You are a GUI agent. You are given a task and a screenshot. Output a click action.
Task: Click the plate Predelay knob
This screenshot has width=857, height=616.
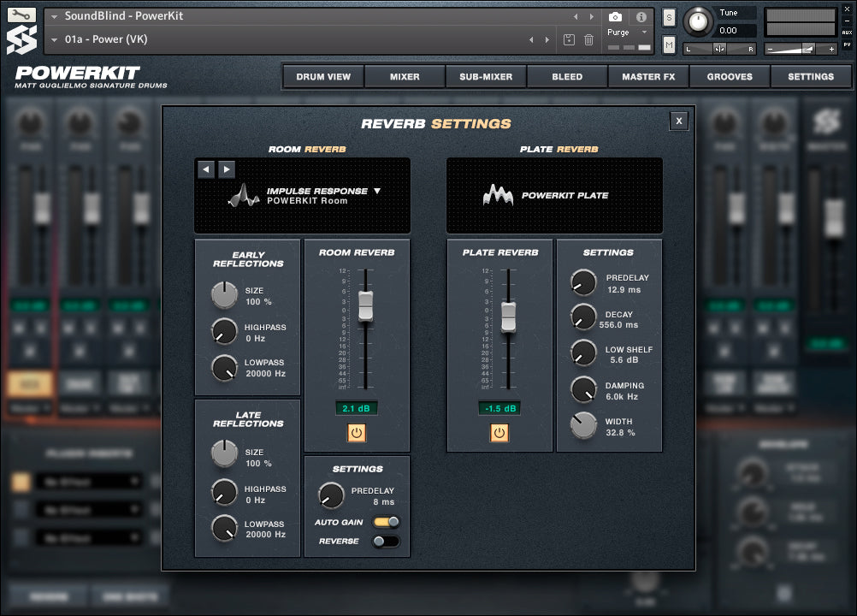[583, 282]
